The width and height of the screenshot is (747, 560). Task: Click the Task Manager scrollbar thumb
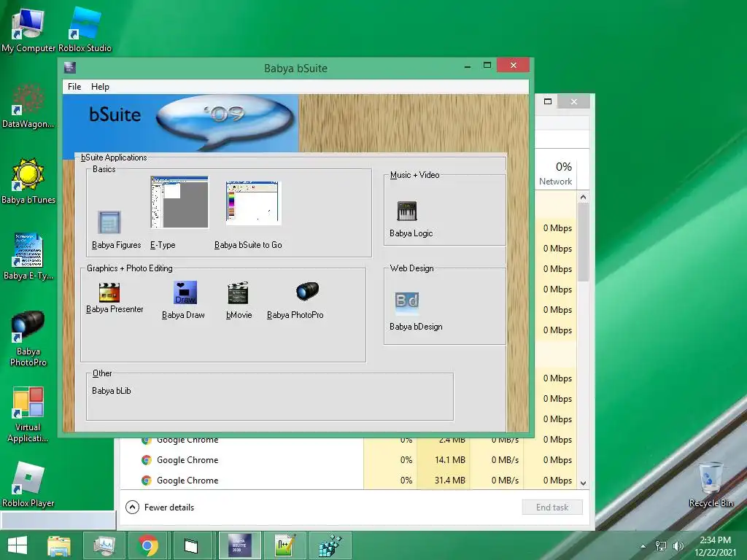click(583, 242)
